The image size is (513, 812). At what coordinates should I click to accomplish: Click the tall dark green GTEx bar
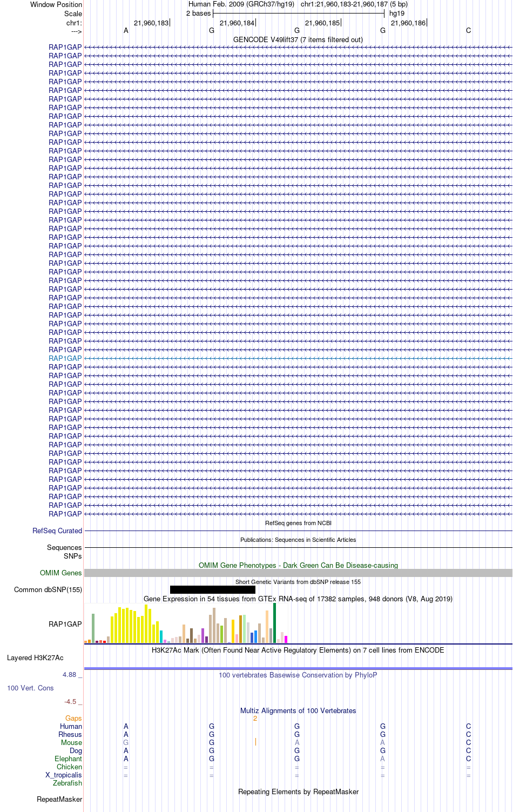[274, 623]
